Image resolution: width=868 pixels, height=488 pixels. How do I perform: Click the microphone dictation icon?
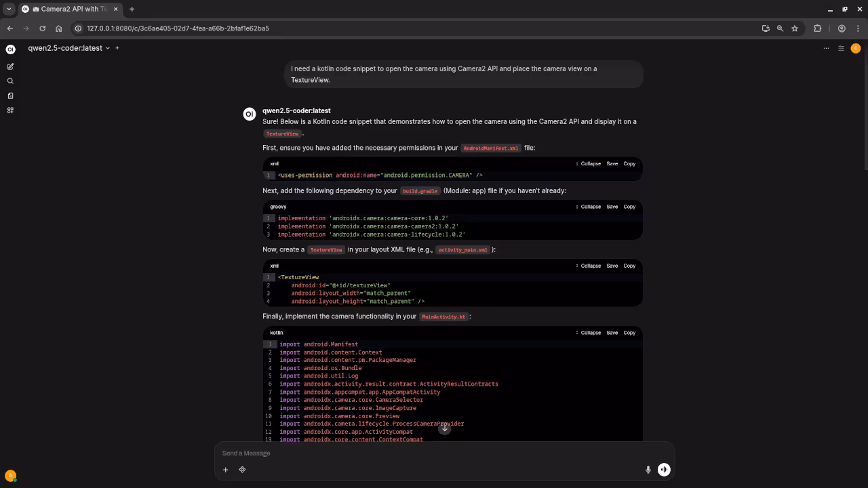tap(648, 470)
